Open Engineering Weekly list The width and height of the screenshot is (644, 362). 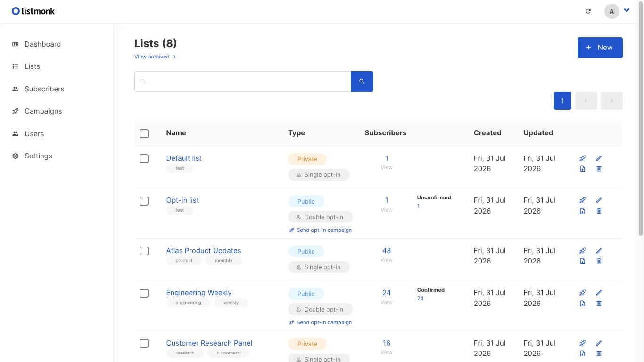[199, 293]
